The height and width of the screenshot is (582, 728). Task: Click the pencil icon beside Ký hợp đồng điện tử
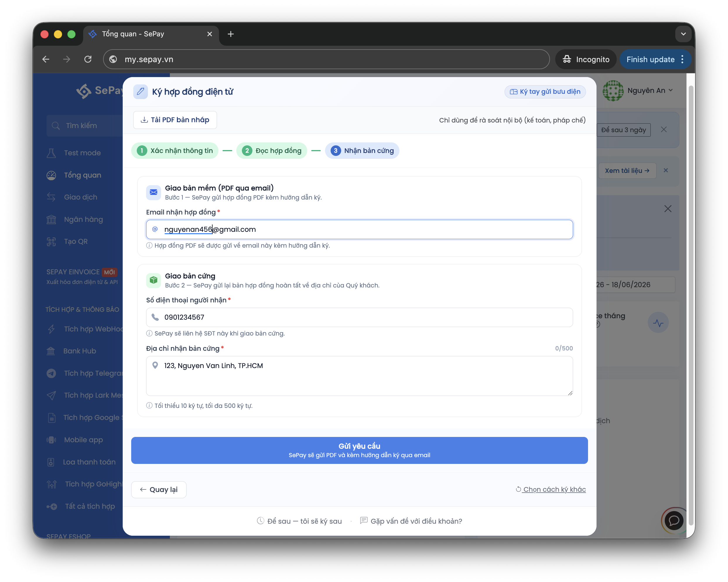click(141, 92)
